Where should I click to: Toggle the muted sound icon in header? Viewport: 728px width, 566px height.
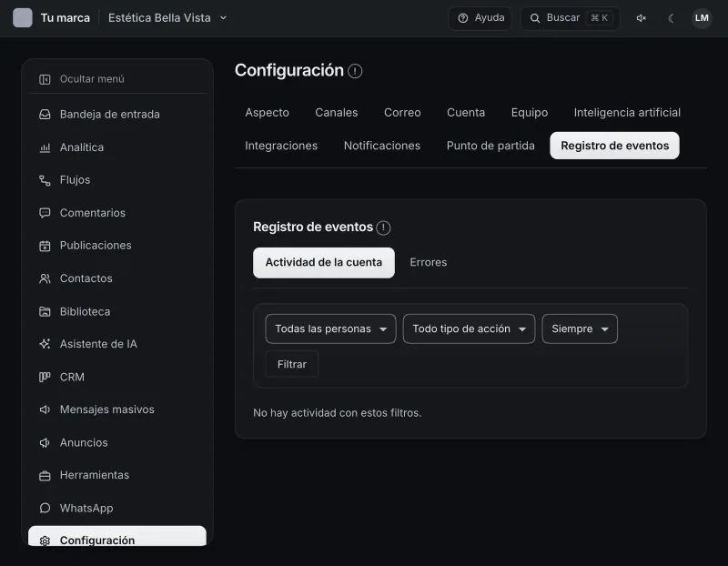[x=642, y=18]
